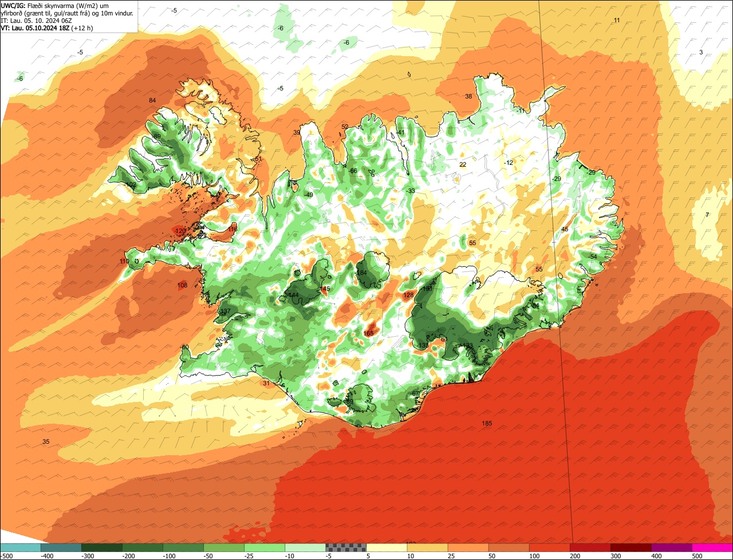Select the checkered -5 to 5 legend swatch
733x560 pixels.
346,547
